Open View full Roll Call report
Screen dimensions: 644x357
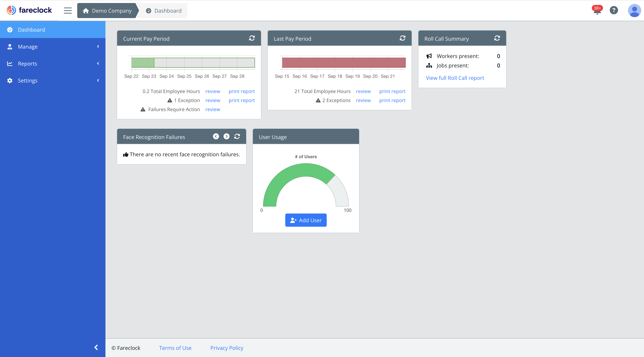pyautogui.click(x=455, y=78)
